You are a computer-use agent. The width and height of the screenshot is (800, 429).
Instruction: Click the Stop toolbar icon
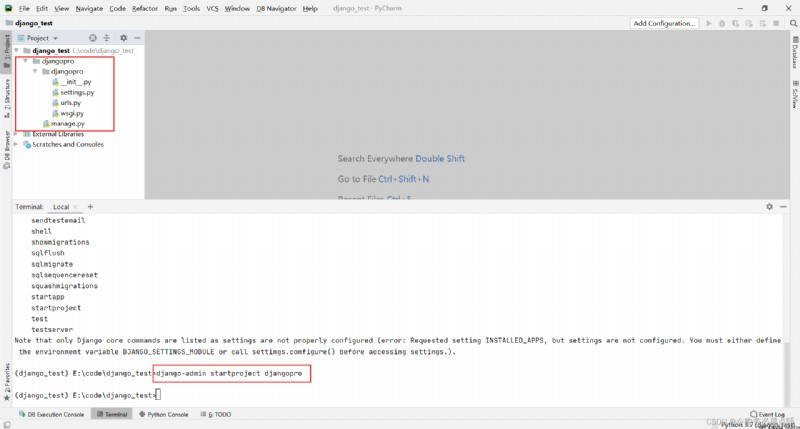click(776, 23)
